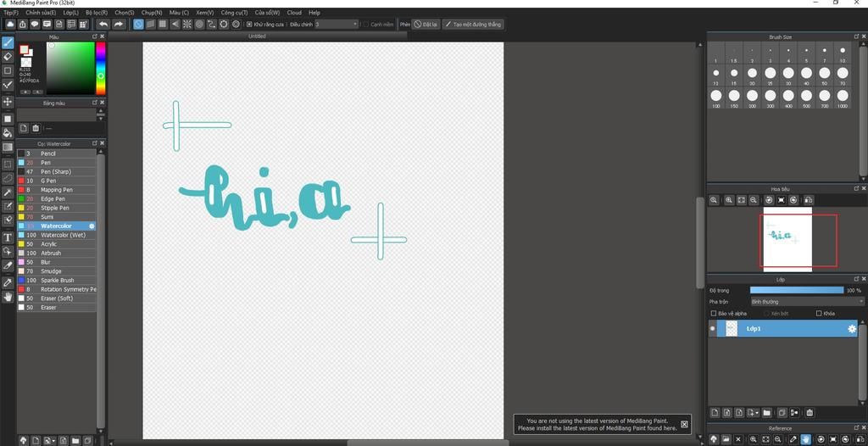Select the Eyedropper tool
Image resolution: width=868 pixels, height=446 pixels.
click(8, 282)
